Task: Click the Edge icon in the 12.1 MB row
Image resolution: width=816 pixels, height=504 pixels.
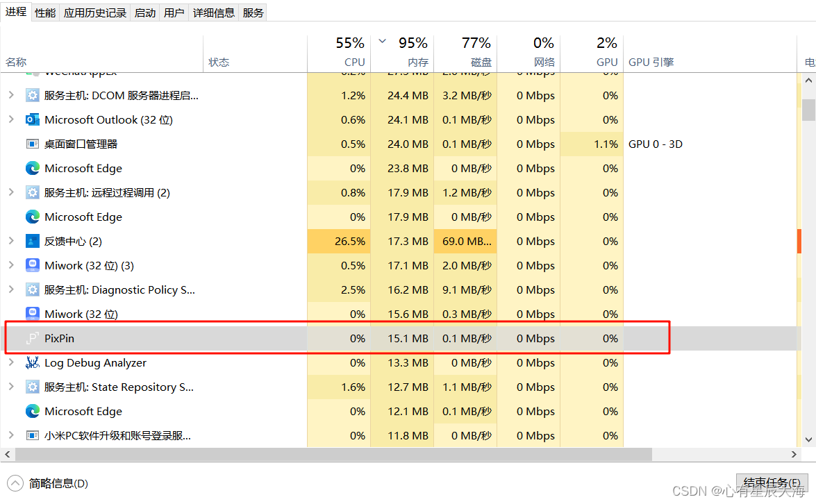Action: (x=32, y=412)
